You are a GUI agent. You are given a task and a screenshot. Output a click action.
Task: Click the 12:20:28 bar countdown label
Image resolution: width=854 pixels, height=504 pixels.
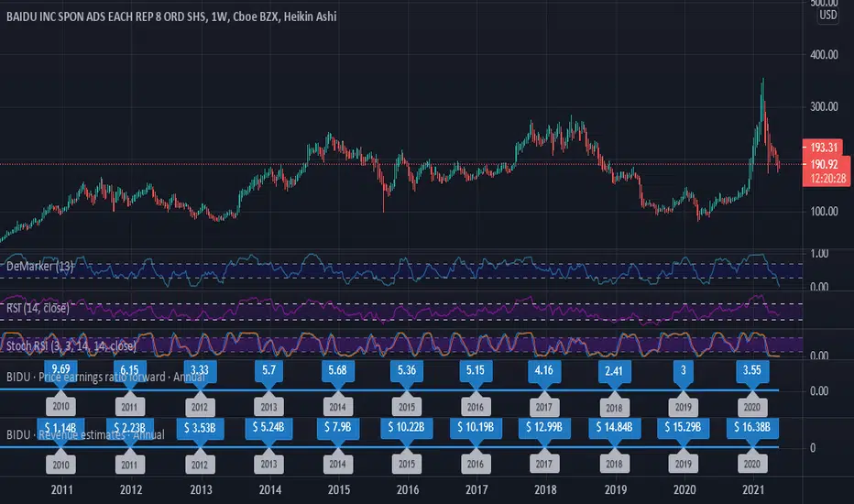point(827,178)
